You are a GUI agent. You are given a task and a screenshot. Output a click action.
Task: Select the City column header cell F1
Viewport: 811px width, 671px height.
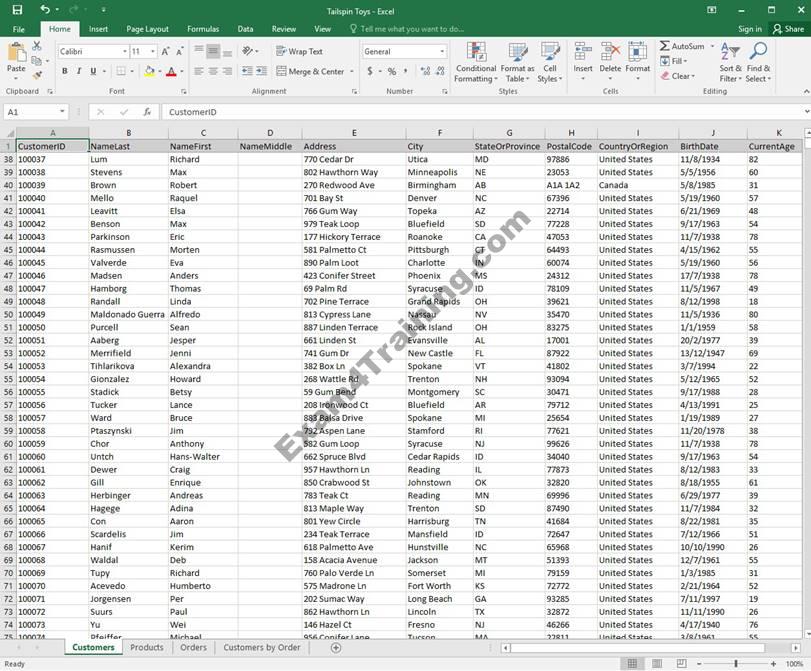point(438,146)
